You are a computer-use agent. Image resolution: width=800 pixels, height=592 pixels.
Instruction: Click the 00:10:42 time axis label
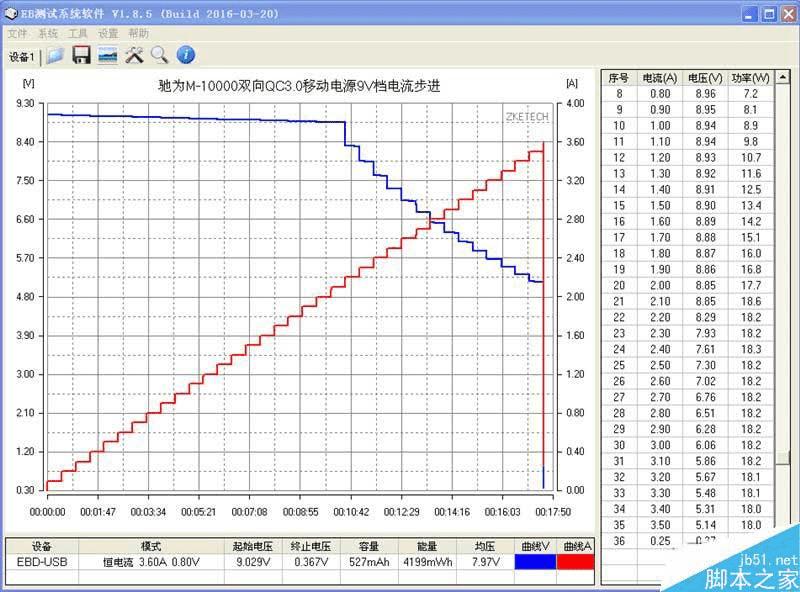pos(351,512)
